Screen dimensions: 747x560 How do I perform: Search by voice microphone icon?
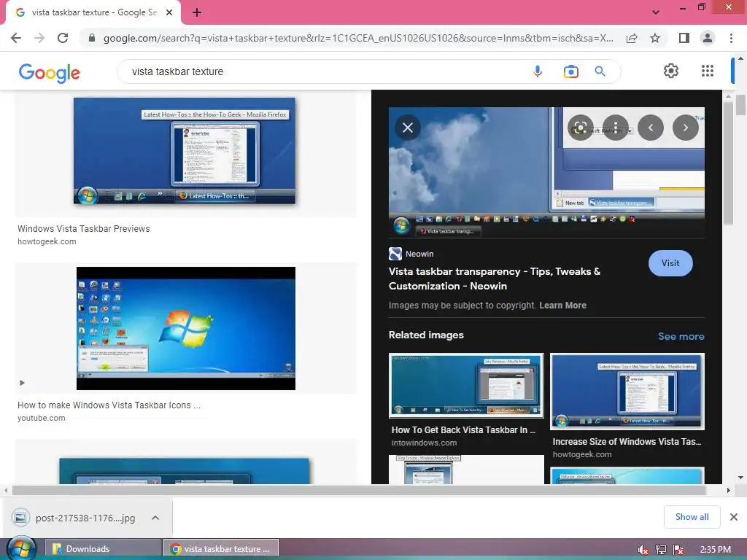538,71
